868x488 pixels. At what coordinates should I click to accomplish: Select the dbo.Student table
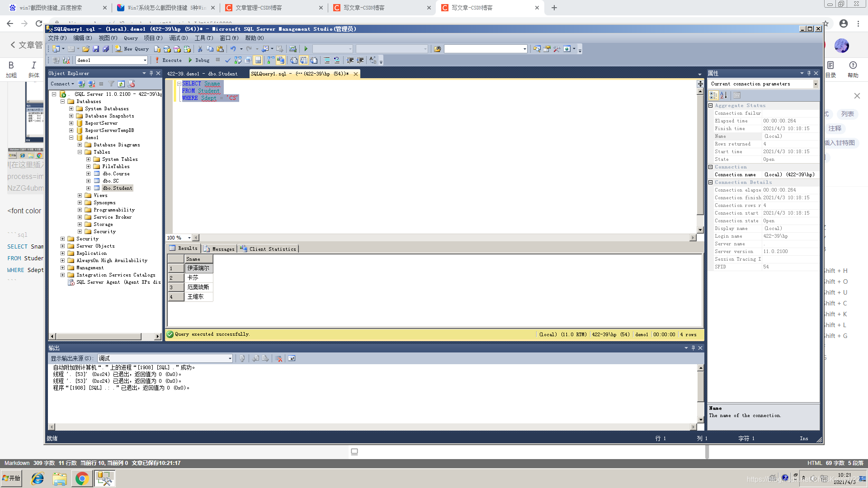117,188
